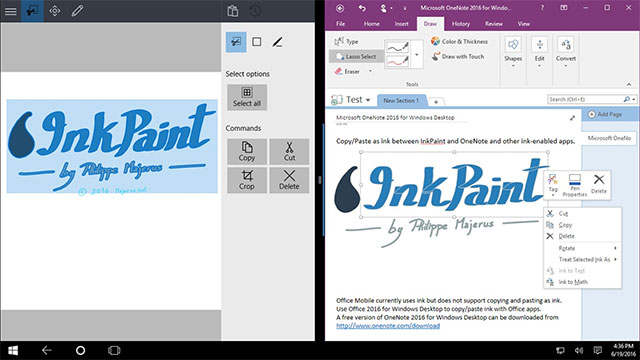The width and height of the screenshot is (640, 360).
Task: Select lasso selection mode in InkPaint panel
Action: click(x=236, y=42)
